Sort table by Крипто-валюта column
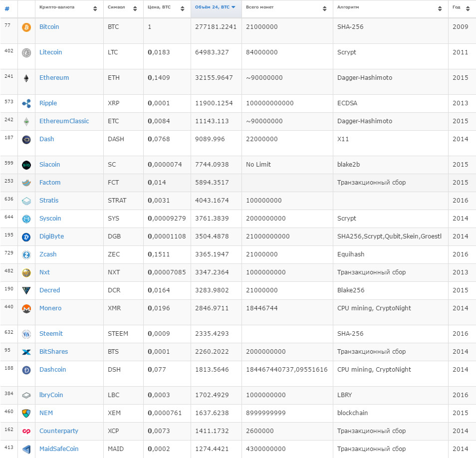Viewport: 476px width, 458px height. pos(69,8)
